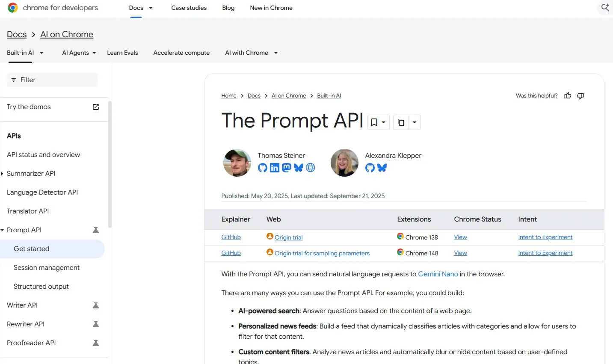Screen dimensions: 613x364
Task: Open Thomas Steiner's LinkedIn icon
Action: pos(275,168)
